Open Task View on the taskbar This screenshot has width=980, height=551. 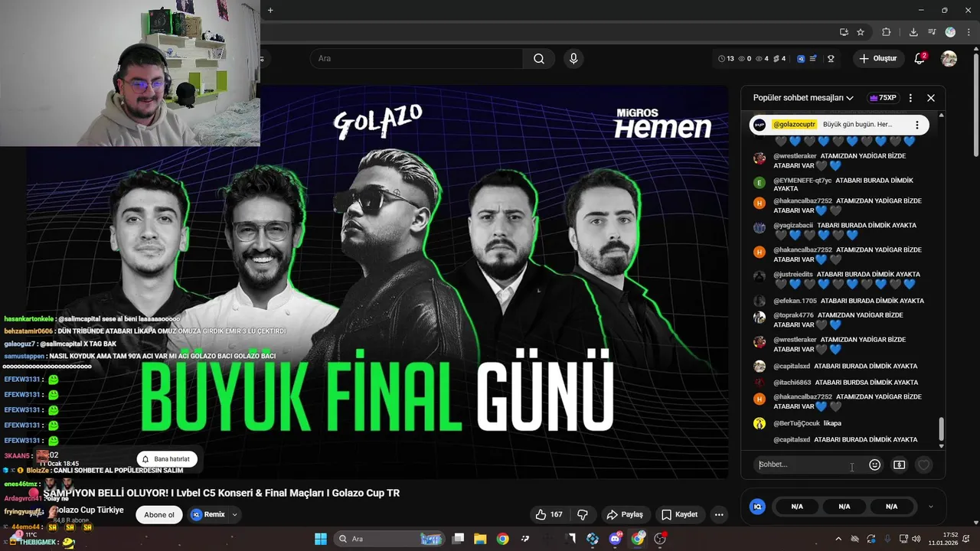pos(458,539)
